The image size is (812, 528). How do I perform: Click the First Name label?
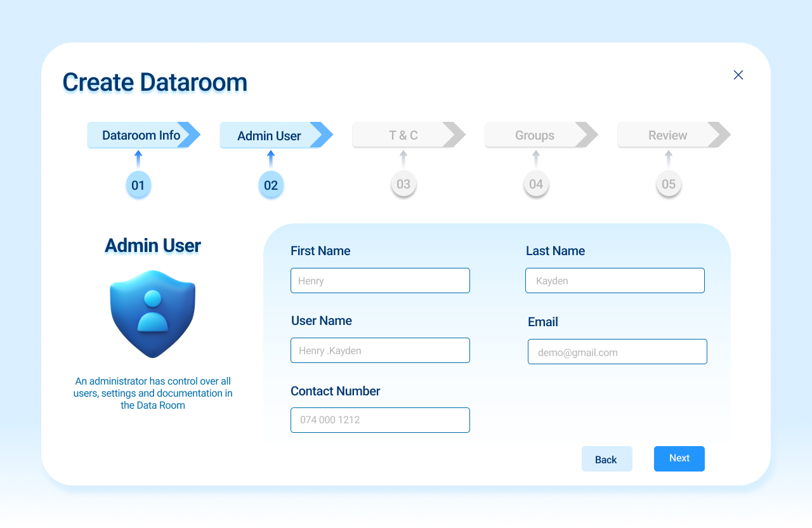pyautogui.click(x=320, y=251)
